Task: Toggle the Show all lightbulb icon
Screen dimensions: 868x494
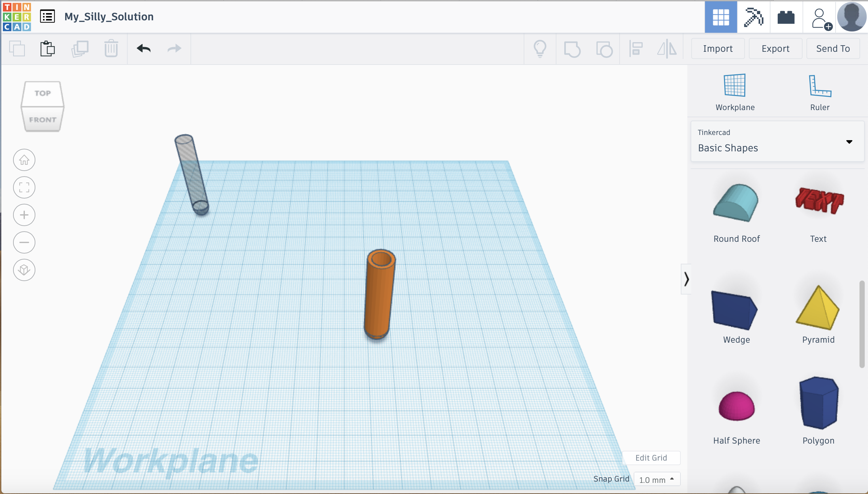Action: [540, 49]
